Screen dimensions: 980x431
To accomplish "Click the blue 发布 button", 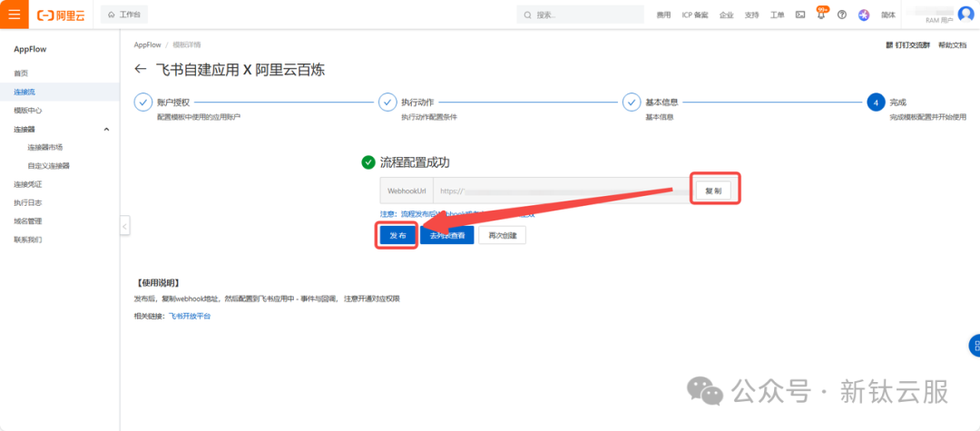I will point(398,235).
